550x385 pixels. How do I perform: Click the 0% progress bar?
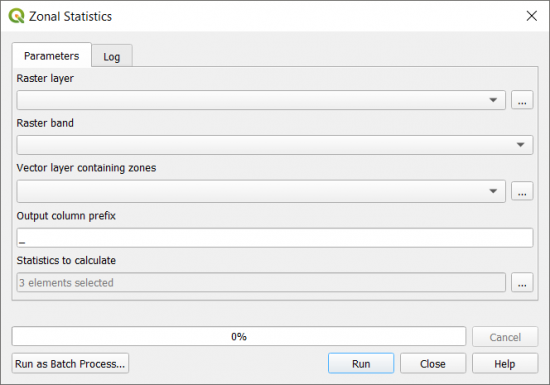tap(239, 337)
